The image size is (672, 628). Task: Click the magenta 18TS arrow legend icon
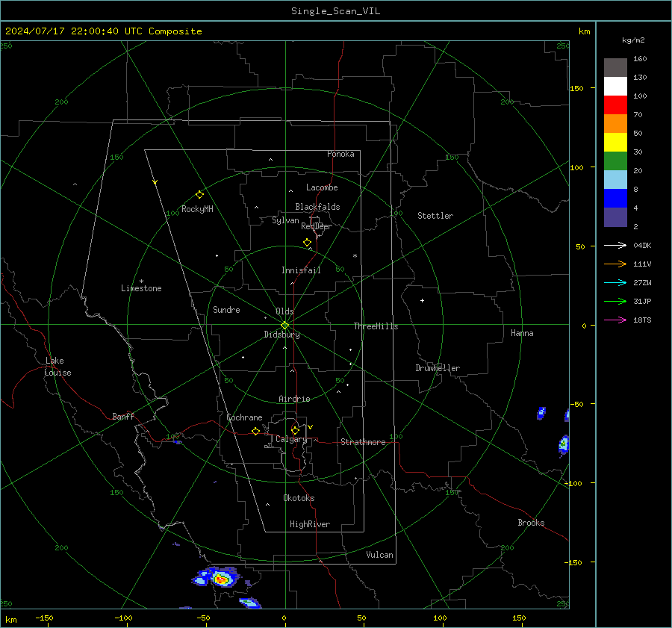615,320
